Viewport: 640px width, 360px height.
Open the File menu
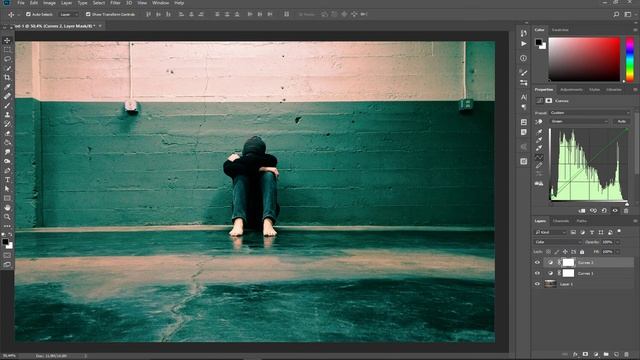click(x=21, y=3)
